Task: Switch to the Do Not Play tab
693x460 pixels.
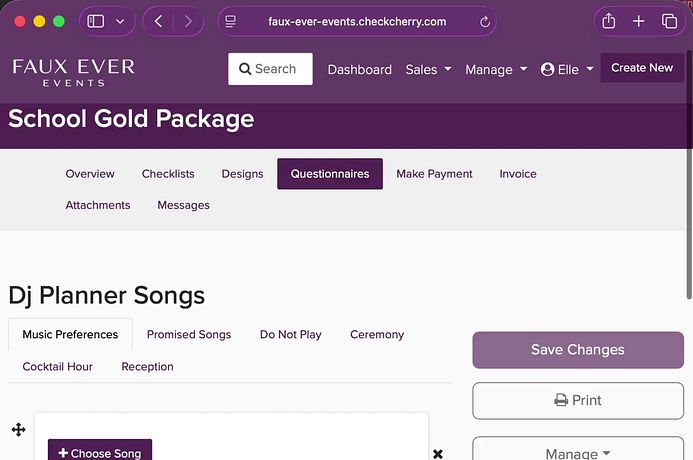Action: click(x=290, y=334)
